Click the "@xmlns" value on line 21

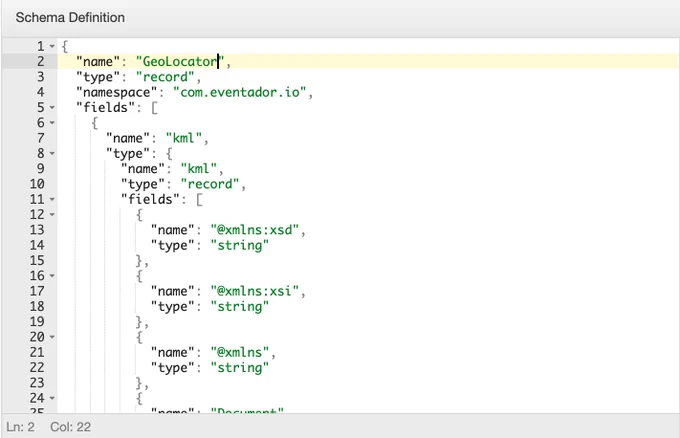coord(240,352)
